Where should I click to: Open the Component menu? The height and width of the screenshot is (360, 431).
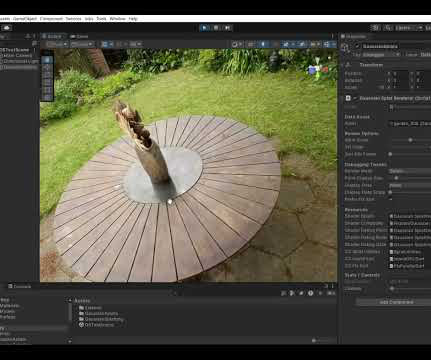pyautogui.click(x=51, y=19)
